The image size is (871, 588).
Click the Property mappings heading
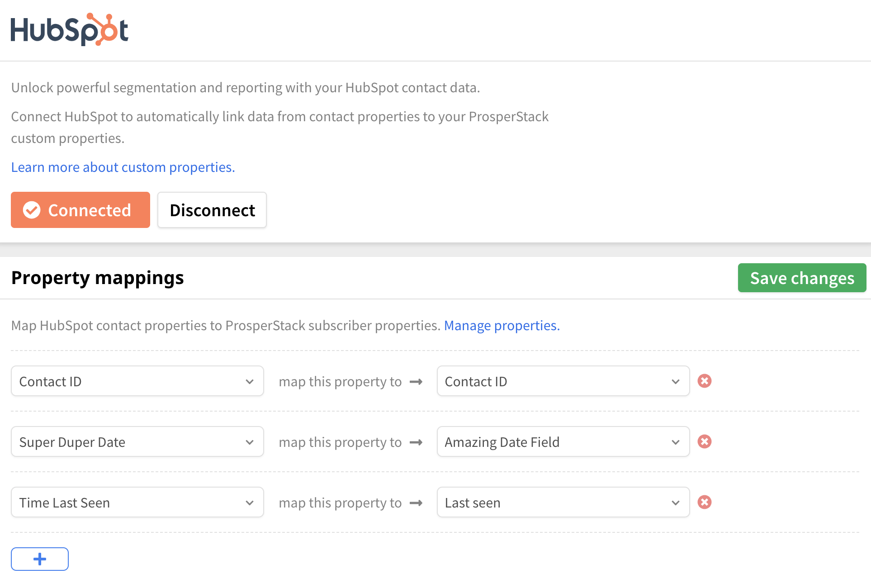[97, 278]
